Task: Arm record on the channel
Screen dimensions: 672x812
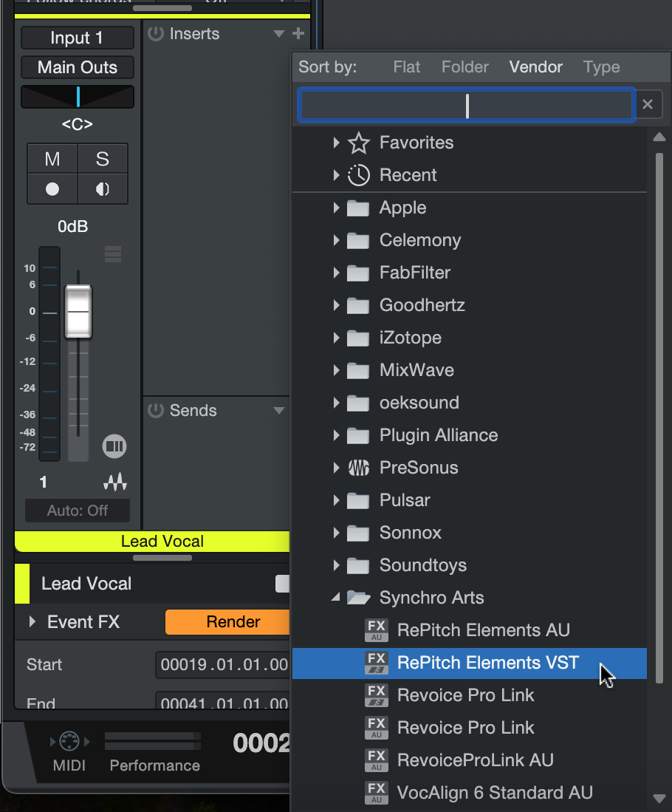Action: point(52,189)
